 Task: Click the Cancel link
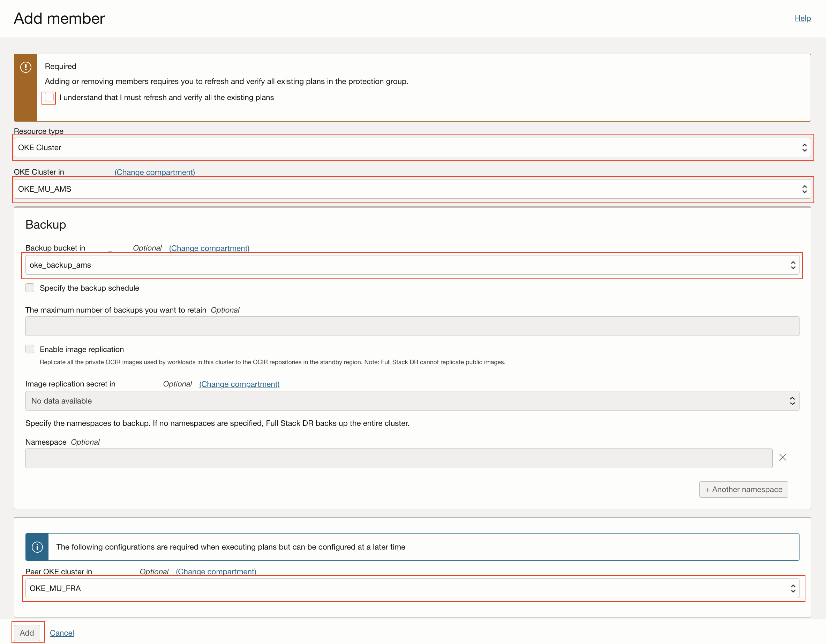pos(62,633)
